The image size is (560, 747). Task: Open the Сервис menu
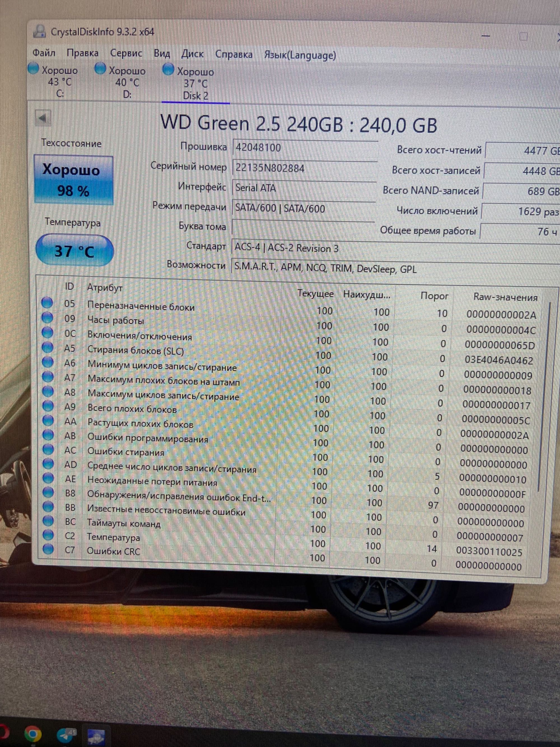pyautogui.click(x=126, y=54)
